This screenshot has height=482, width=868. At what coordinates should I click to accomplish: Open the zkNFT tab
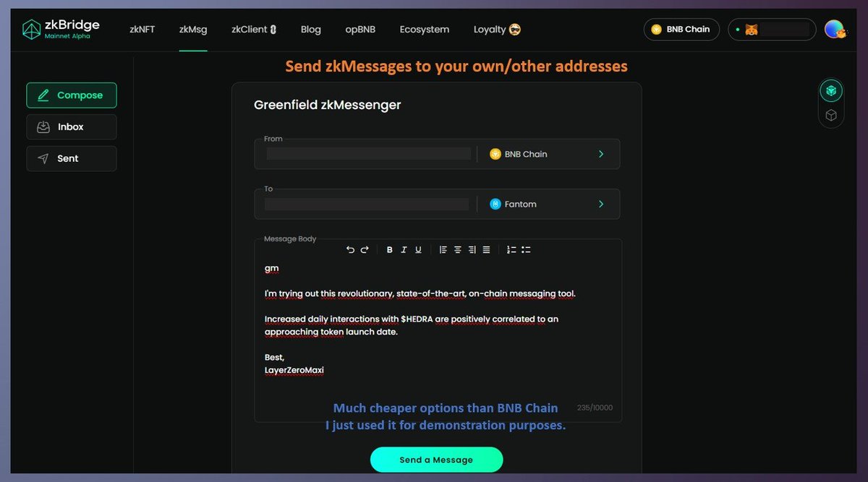142,30
